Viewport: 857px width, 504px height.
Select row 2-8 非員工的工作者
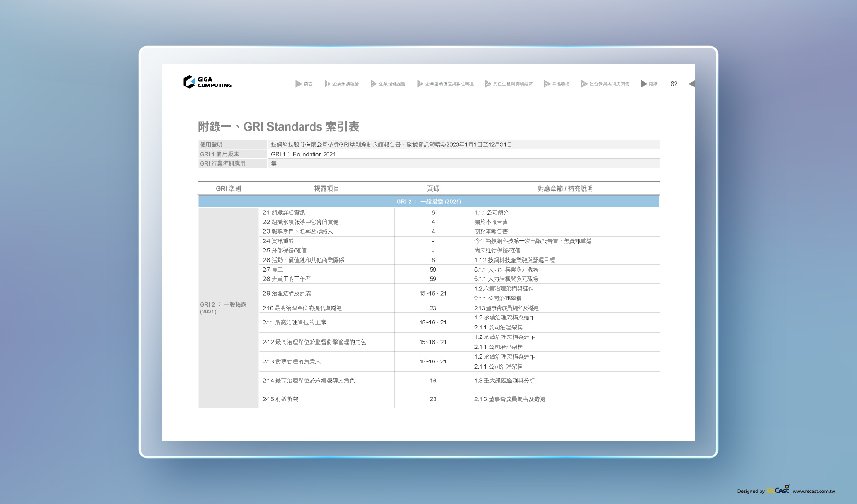[x=459, y=279]
